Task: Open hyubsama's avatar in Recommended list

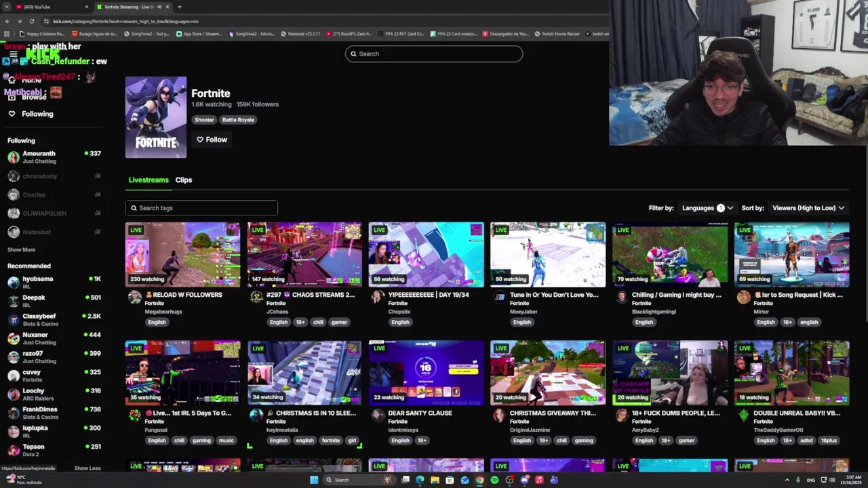Action: [14, 283]
